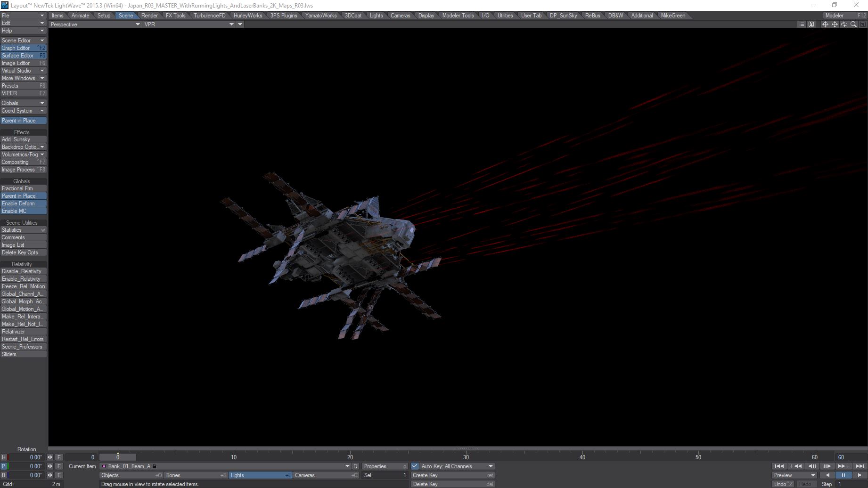The image size is (868, 488).
Task: Click the viewport move four-arrow icon
Action: (835, 24)
